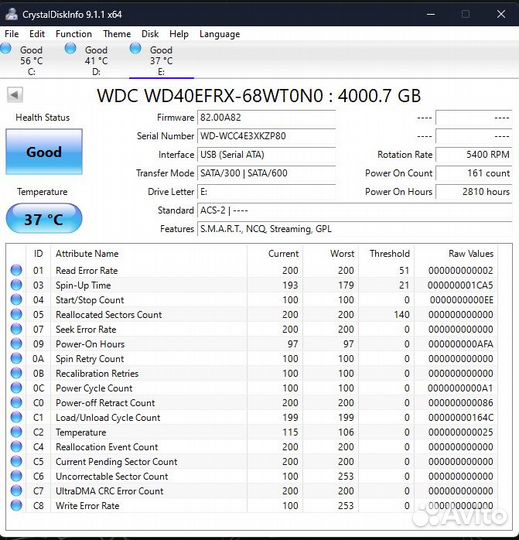Click the status dot for Read Error Rate
Screen dimensions: 519x540
pos(16,270)
